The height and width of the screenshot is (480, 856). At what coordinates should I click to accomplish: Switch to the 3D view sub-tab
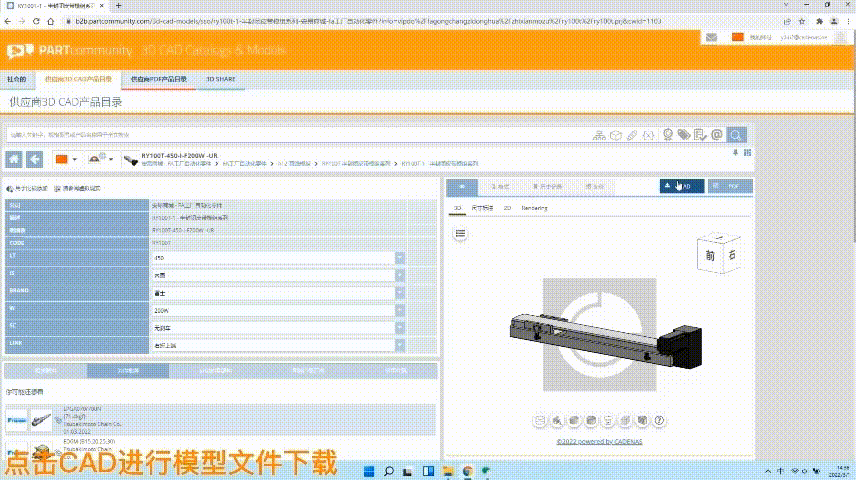(x=457, y=208)
